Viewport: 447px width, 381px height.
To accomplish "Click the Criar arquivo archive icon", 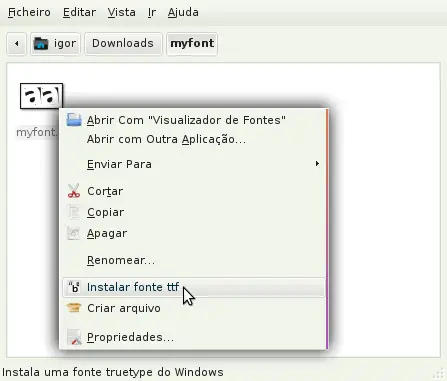I will click(x=74, y=308).
